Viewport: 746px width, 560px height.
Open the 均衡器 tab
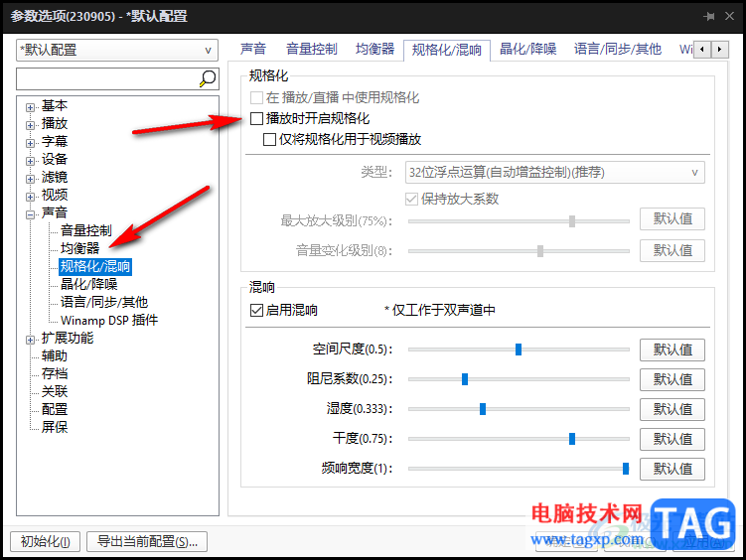tap(374, 49)
